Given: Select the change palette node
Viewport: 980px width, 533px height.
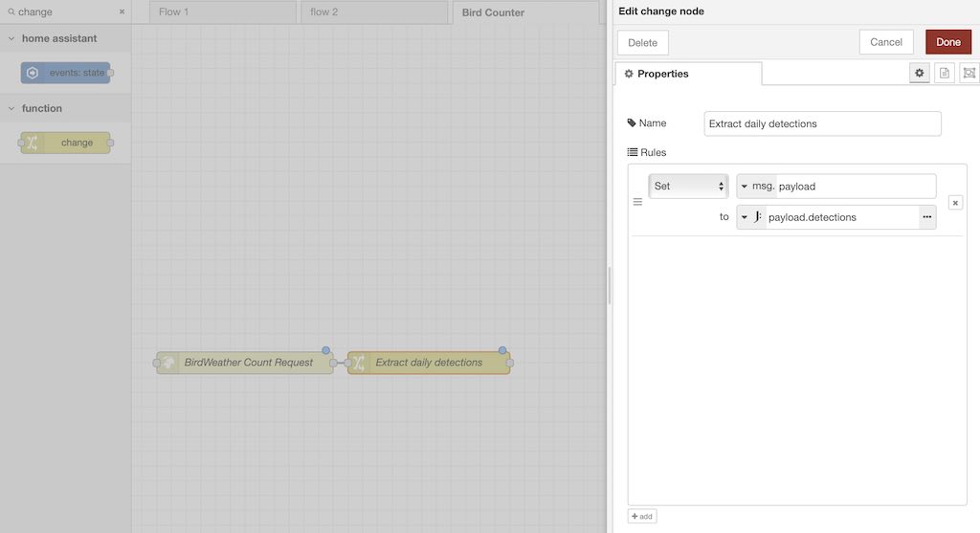Looking at the screenshot, I should click(x=66, y=143).
